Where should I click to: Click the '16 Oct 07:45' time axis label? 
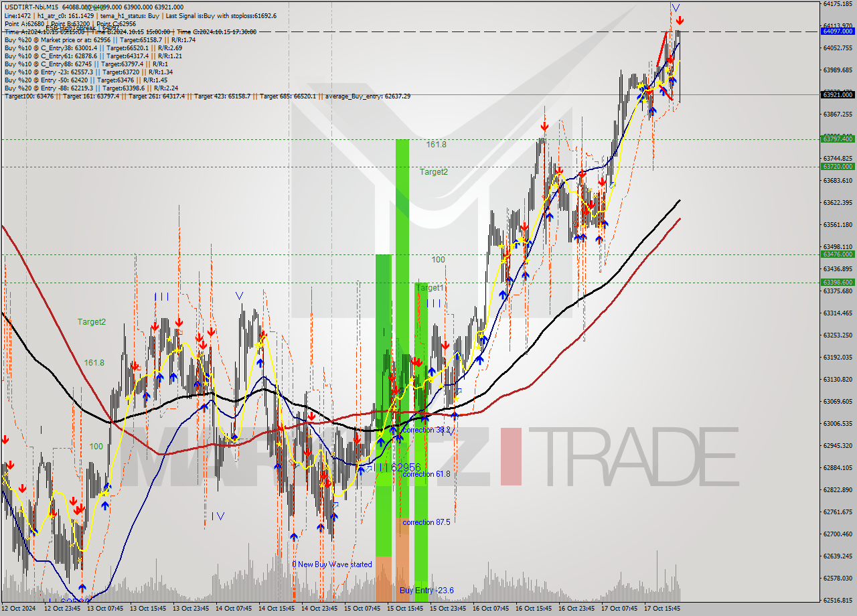(x=490, y=609)
